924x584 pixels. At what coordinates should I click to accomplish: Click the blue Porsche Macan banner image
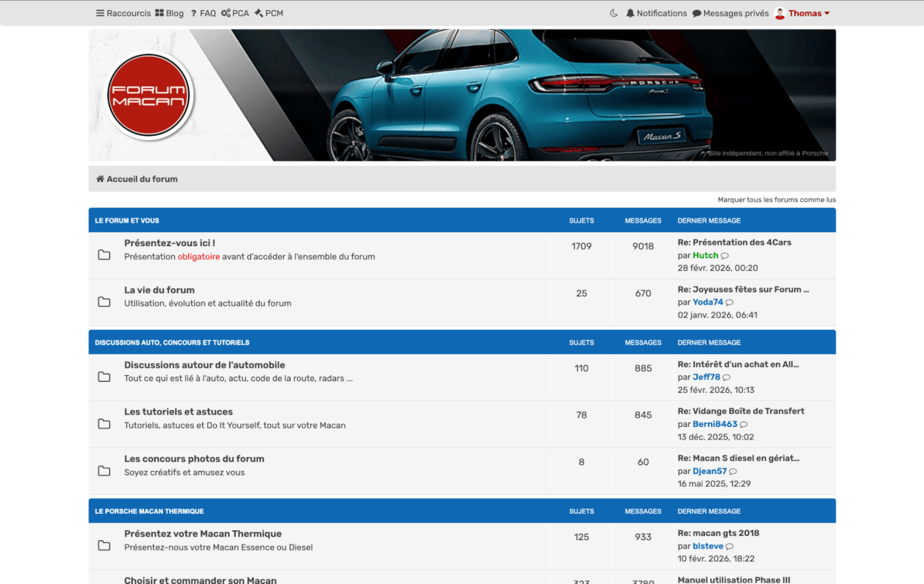pyautogui.click(x=462, y=95)
